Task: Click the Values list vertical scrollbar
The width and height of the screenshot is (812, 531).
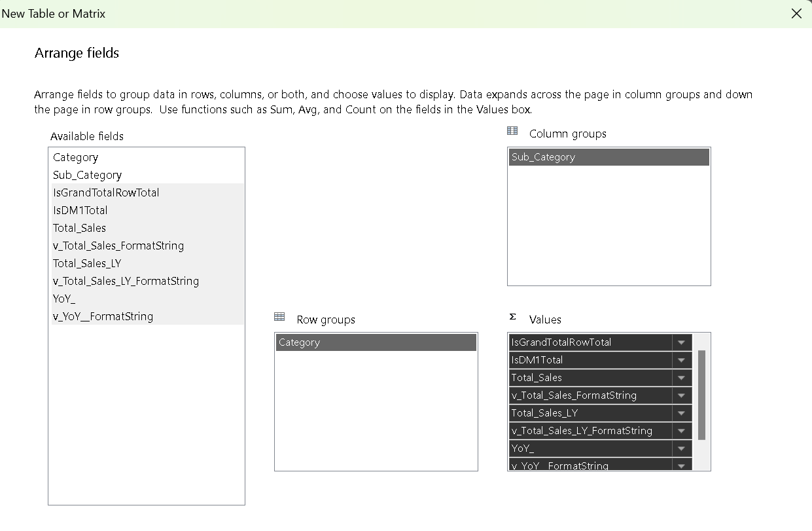Action: [701, 395]
